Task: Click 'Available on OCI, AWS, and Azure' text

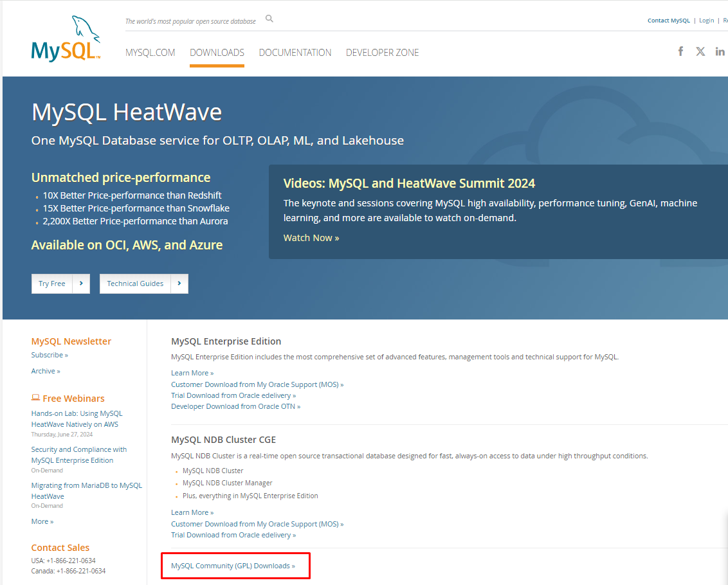Action: click(x=127, y=245)
